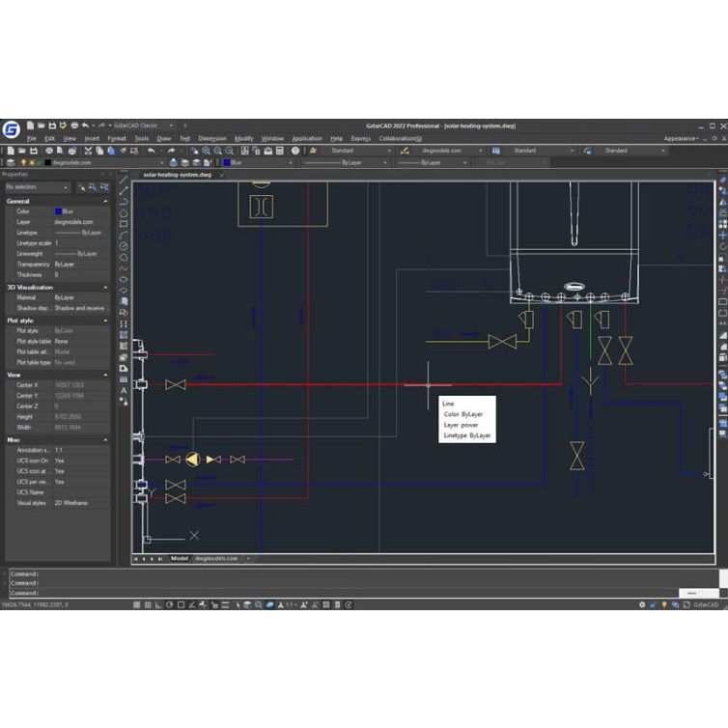
Task: Add a new layout with plus button
Action: point(248,558)
